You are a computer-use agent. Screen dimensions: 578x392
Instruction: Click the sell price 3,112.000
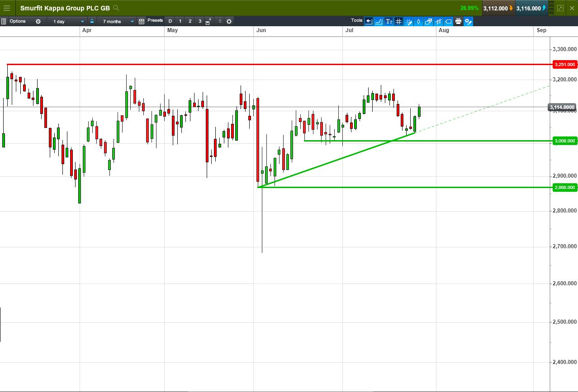click(x=498, y=8)
